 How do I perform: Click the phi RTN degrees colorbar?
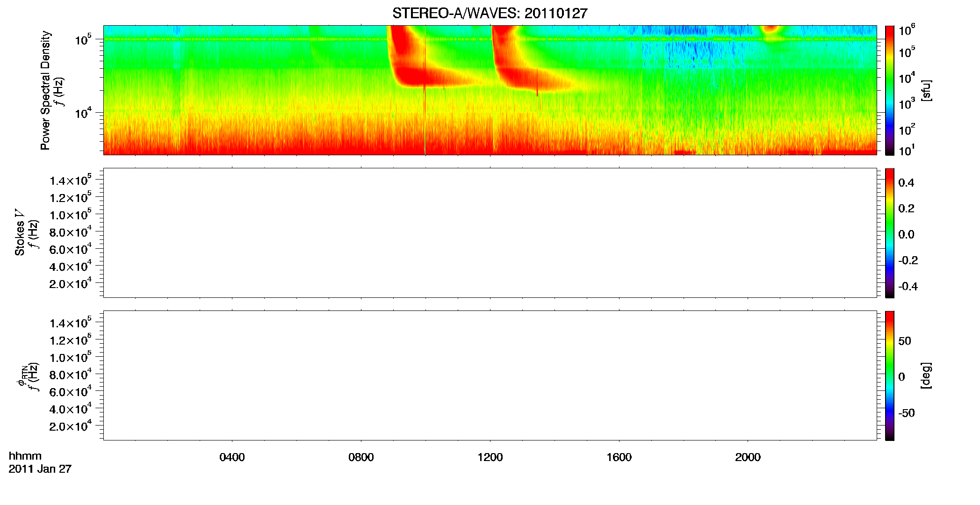point(890,375)
